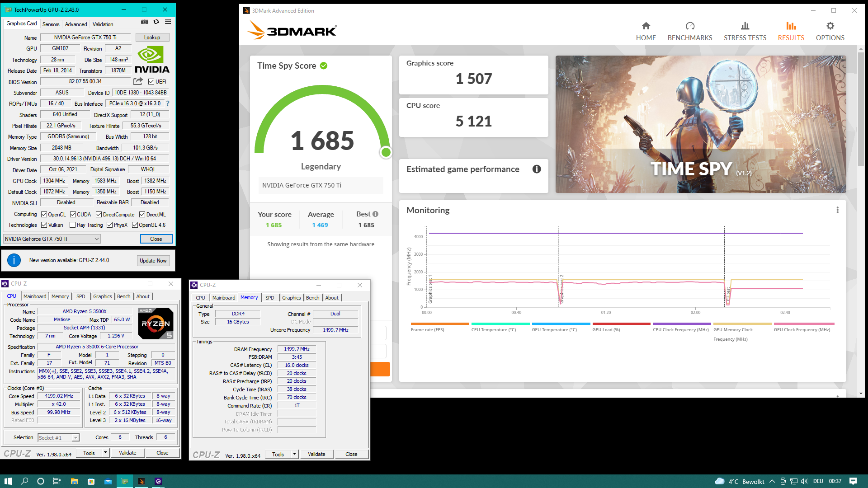Open 3DMark STRESS TESTS section
868x488 pixels.
745,32
